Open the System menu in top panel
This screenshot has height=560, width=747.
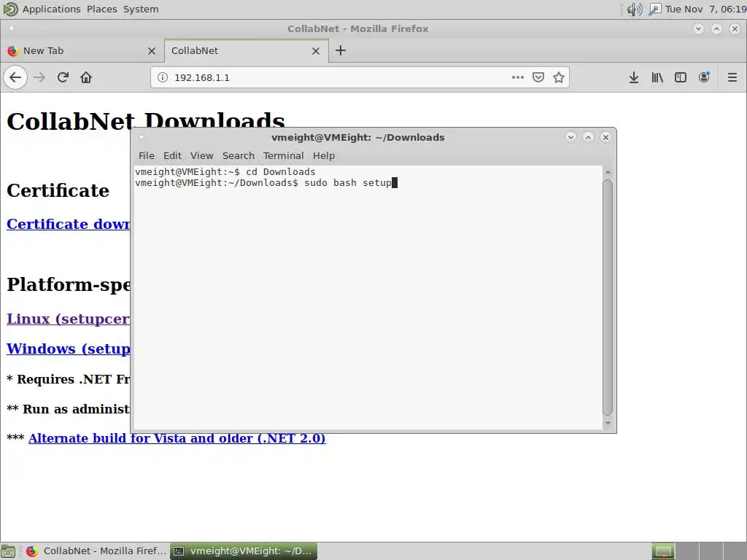[x=141, y=9]
